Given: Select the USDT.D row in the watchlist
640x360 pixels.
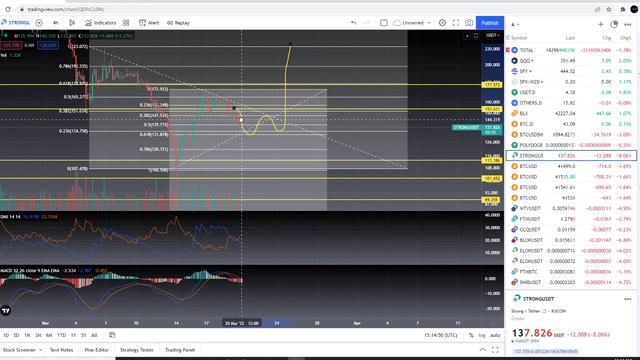Looking at the screenshot, I should coord(571,92).
